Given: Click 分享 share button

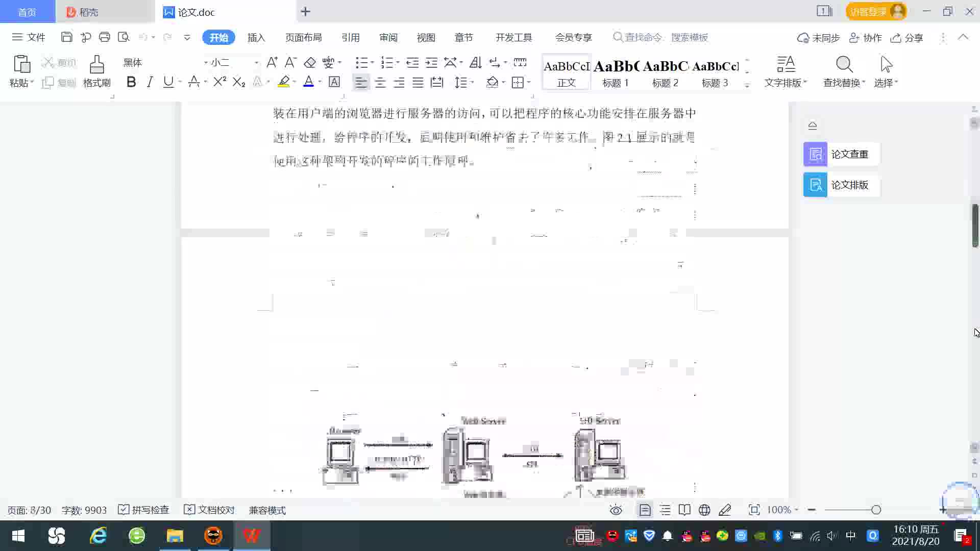Looking at the screenshot, I should [x=907, y=38].
